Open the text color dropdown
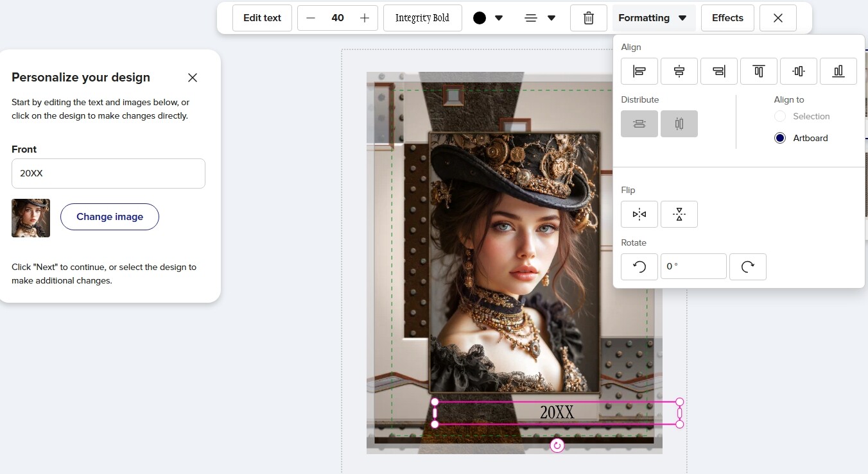This screenshot has height=474, width=868. pos(499,18)
